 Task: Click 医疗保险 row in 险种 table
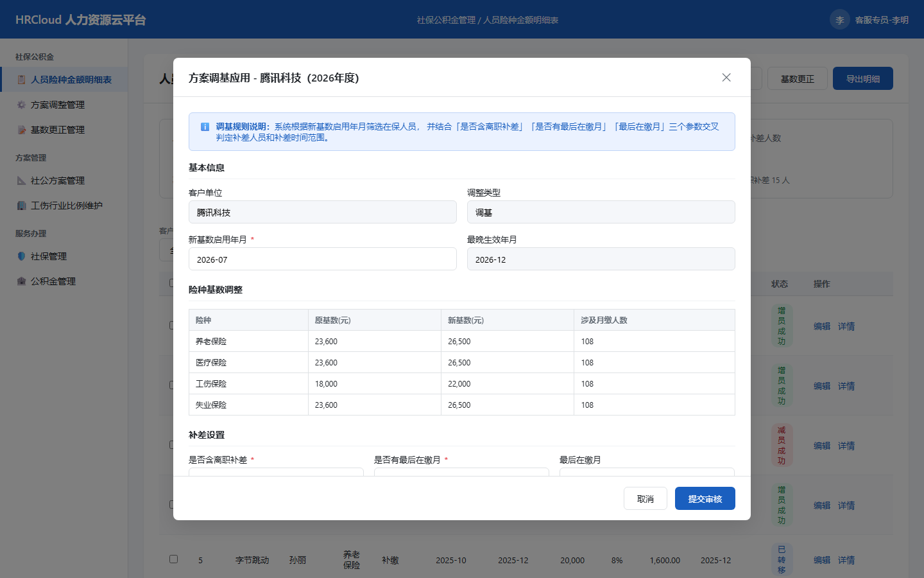pyautogui.click(x=462, y=362)
